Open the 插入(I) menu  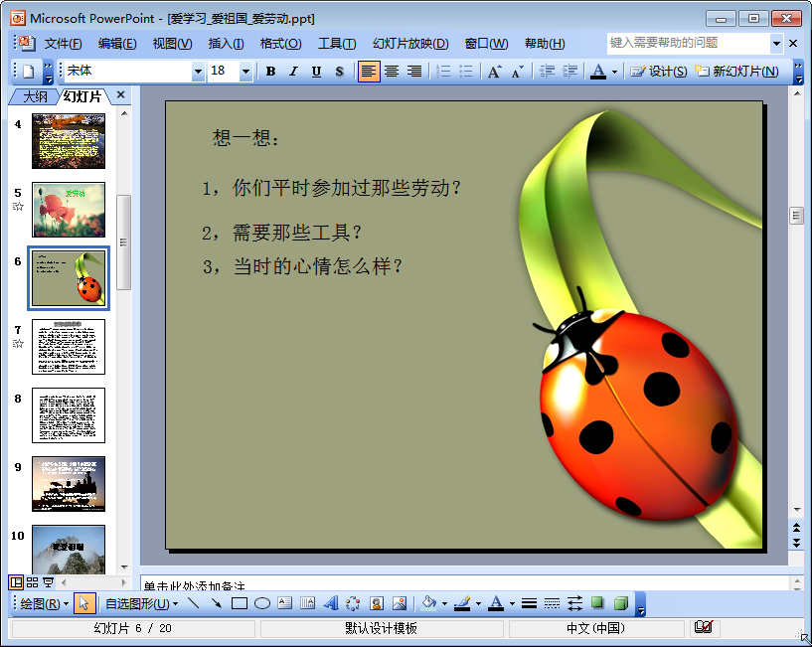pyautogui.click(x=226, y=44)
